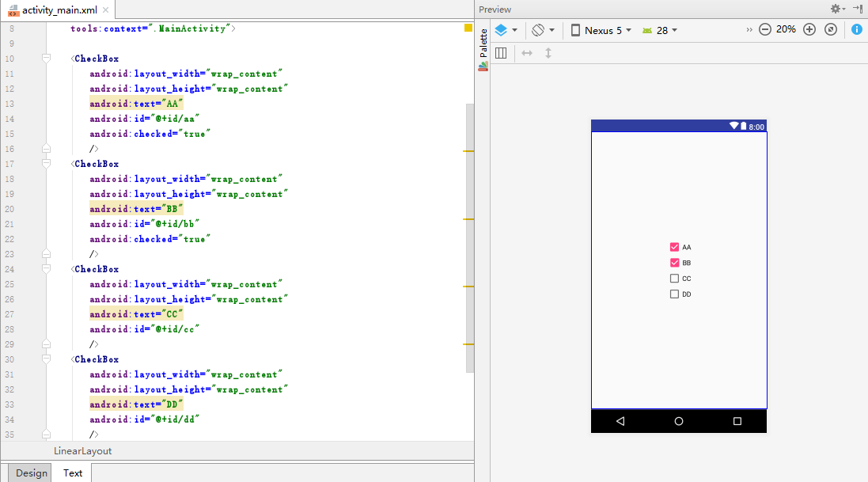The width and height of the screenshot is (868, 482).
Task: Open Preview panel gear settings
Action: click(x=836, y=9)
